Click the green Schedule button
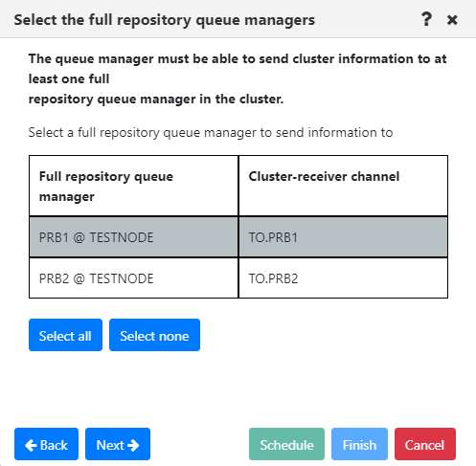The height and width of the screenshot is (466, 476). pyautogui.click(x=286, y=444)
